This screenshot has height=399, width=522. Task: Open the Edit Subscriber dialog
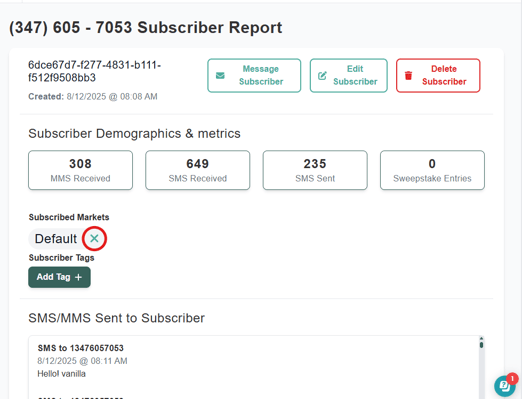click(349, 75)
